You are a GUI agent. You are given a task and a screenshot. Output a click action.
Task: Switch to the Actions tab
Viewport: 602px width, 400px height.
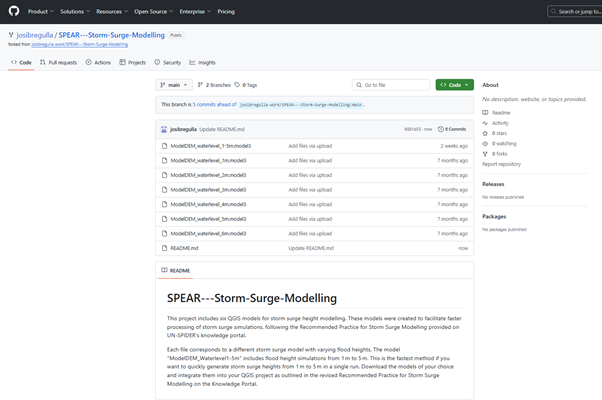click(x=98, y=62)
